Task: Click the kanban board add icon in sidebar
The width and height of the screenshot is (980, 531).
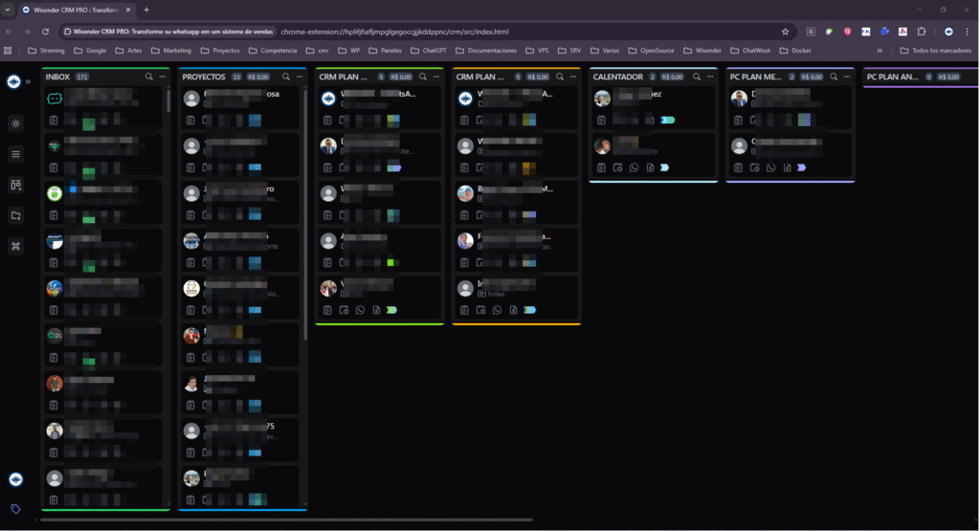Action: (15, 185)
